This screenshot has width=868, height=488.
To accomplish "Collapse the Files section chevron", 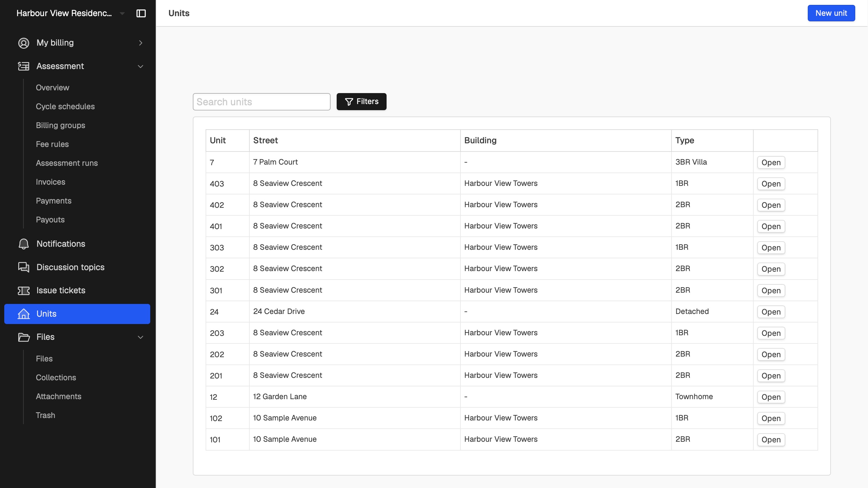I will [141, 337].
